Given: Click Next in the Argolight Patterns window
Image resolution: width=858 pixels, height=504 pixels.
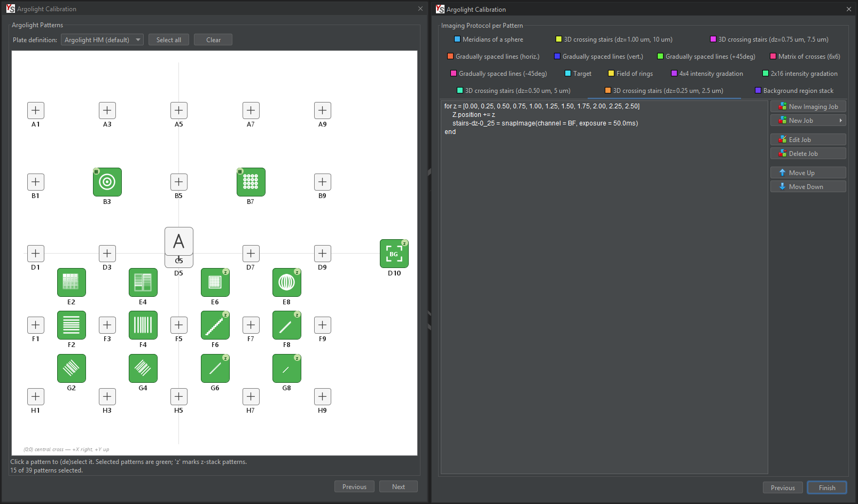Looking at the screenshot, I should pos(399,487).
